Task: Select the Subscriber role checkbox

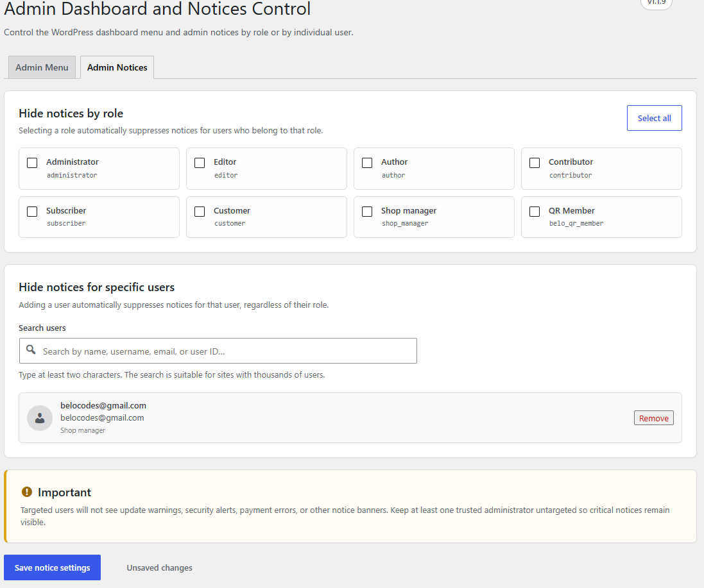Action: pos(32,211)
